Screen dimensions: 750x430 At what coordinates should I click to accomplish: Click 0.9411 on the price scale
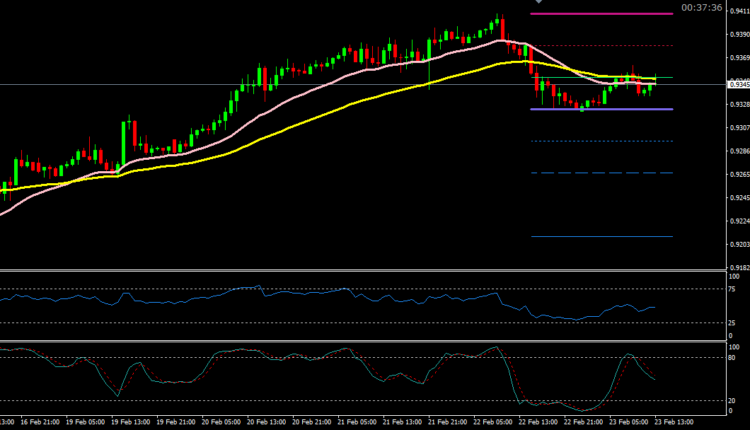click(x=739, y=12)
